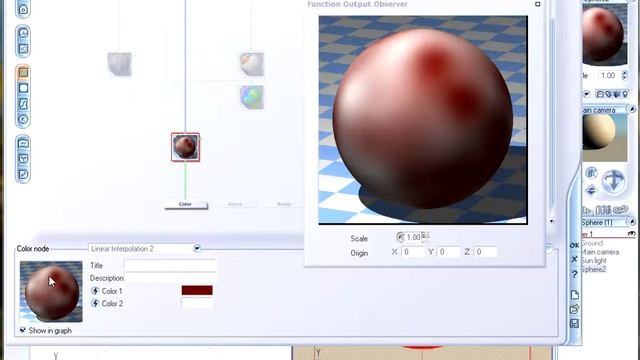This screenshot has height=360, width=640.
Task: Select the red sphere color node in graph
Action: click(185, 147)
